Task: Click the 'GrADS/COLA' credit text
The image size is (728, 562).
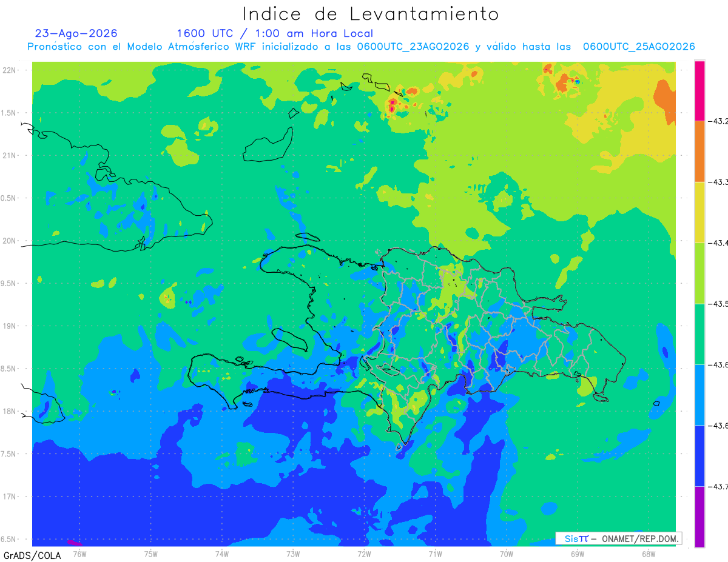Action: (33, 555)
